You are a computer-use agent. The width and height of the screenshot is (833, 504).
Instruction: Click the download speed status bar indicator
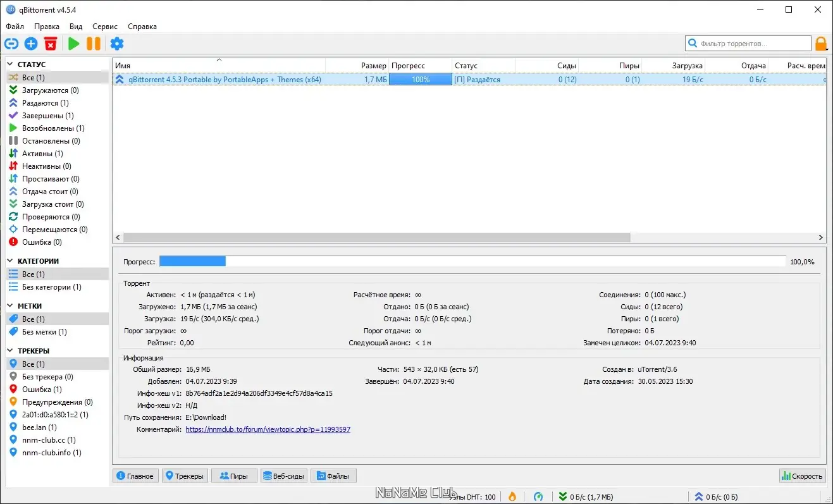click(x=586, y=496)
